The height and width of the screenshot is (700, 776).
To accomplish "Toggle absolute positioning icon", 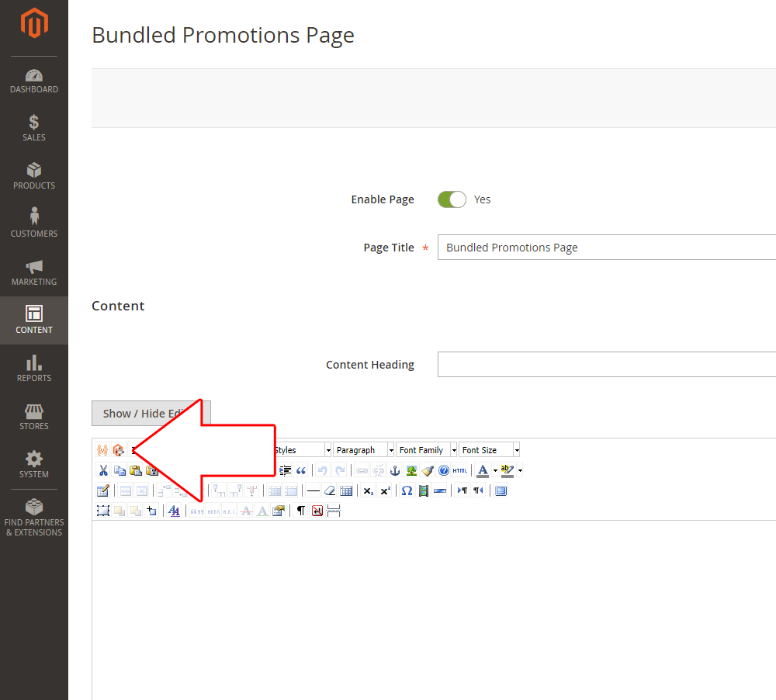I will click(x=151, y=511).
